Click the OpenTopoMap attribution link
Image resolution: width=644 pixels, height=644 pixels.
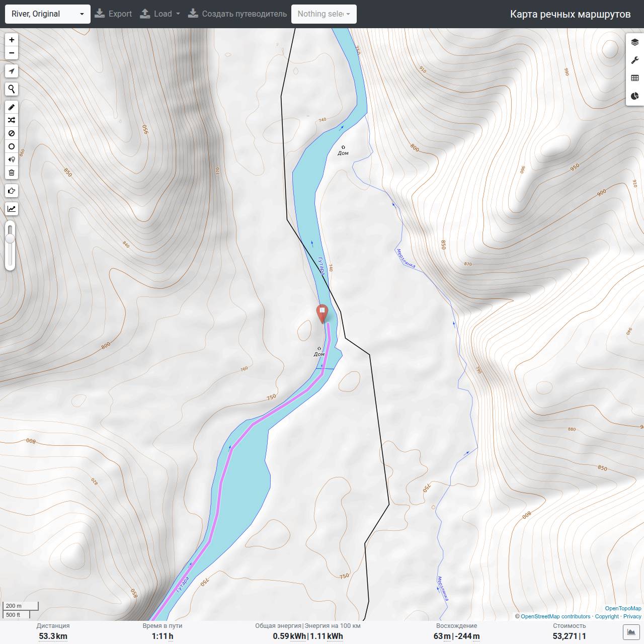pyautogui.click(x=623, y=608)
